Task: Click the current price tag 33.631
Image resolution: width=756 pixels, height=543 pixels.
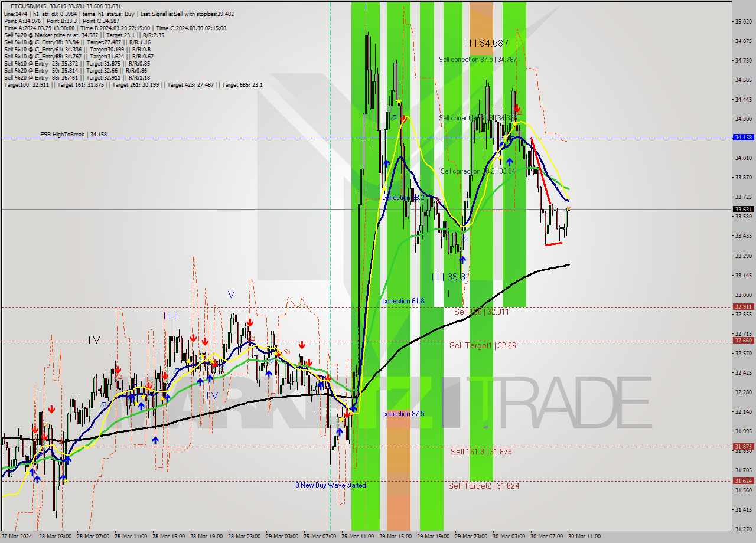Action: coord(743,209)
